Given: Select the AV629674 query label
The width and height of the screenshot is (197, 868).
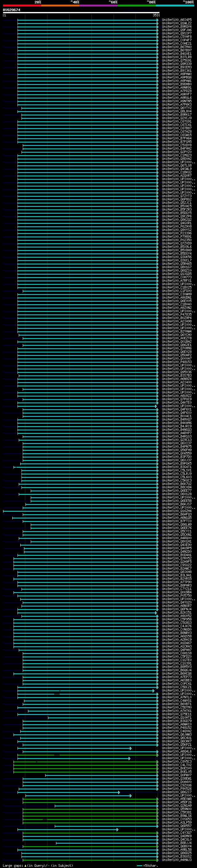Looking at the screenshot, I should click(x=11, y=10).
